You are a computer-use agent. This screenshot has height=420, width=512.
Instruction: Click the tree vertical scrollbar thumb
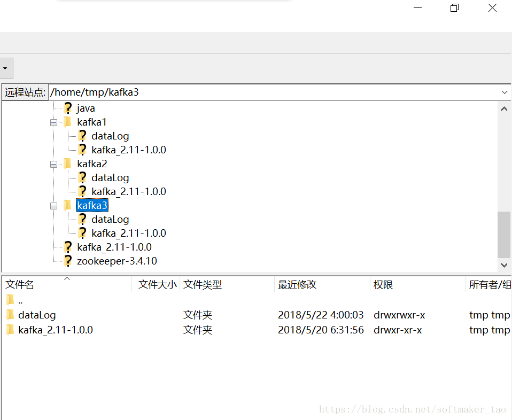504,235
